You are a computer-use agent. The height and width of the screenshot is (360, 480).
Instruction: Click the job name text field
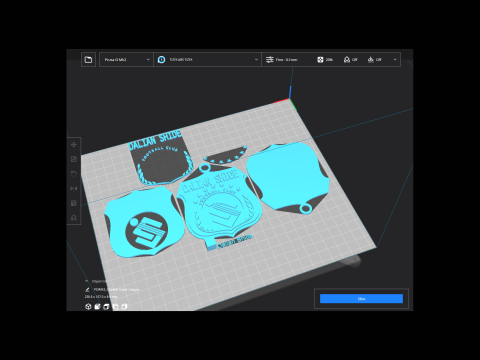pos(116,290)
